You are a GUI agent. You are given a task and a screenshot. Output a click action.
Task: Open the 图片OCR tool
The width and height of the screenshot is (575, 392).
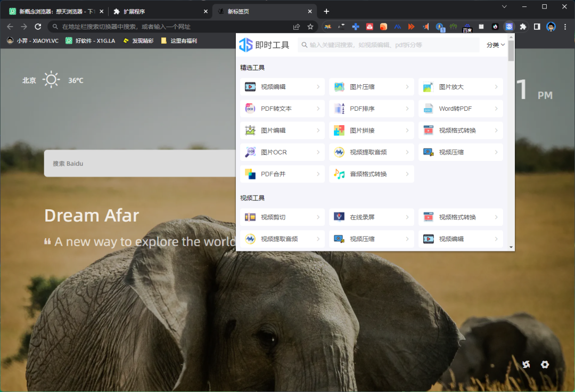coord(282,152)
